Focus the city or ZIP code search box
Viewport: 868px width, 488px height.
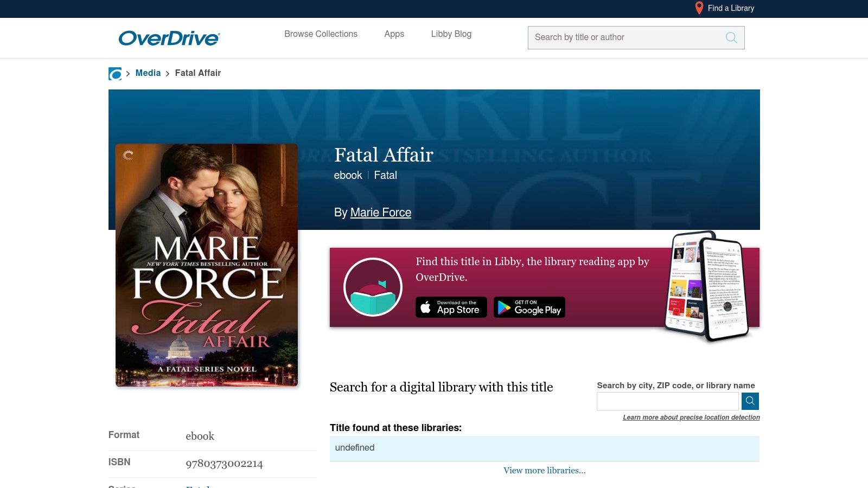pyautogui.click(x=667, y=401)
